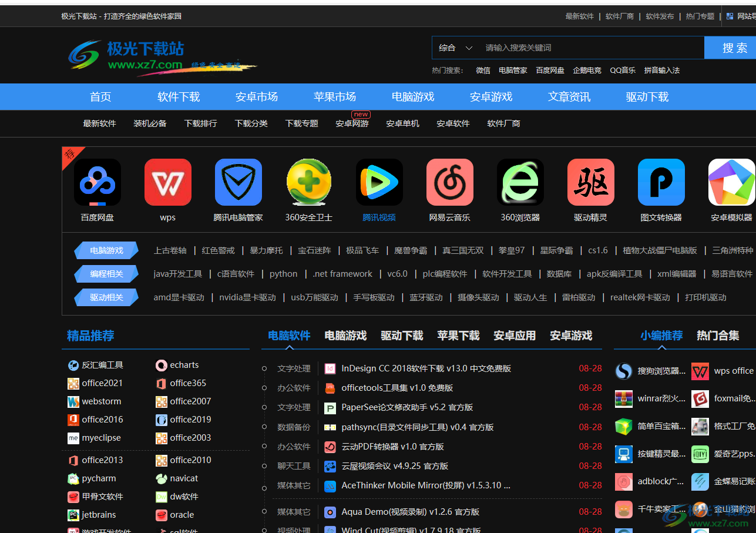Click the 拼音输入法 hot search link
The height and width of the screenshot is (533, 756).
pos(662,71)
